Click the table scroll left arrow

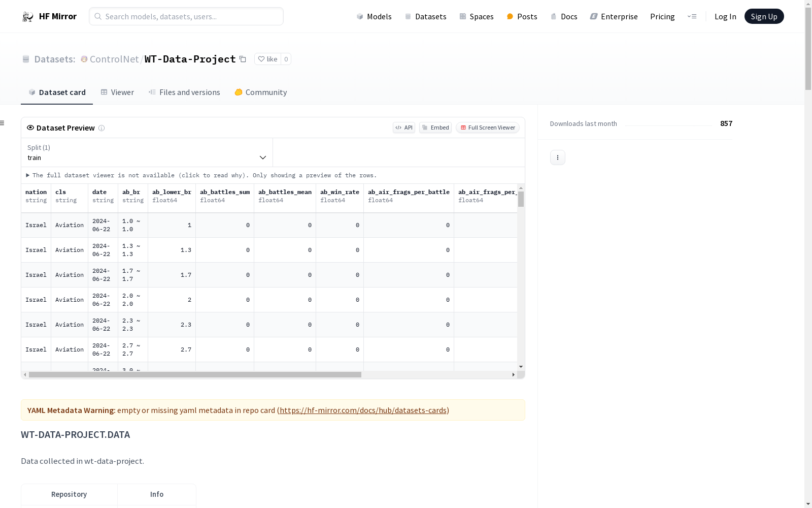[x=25, y=375]
